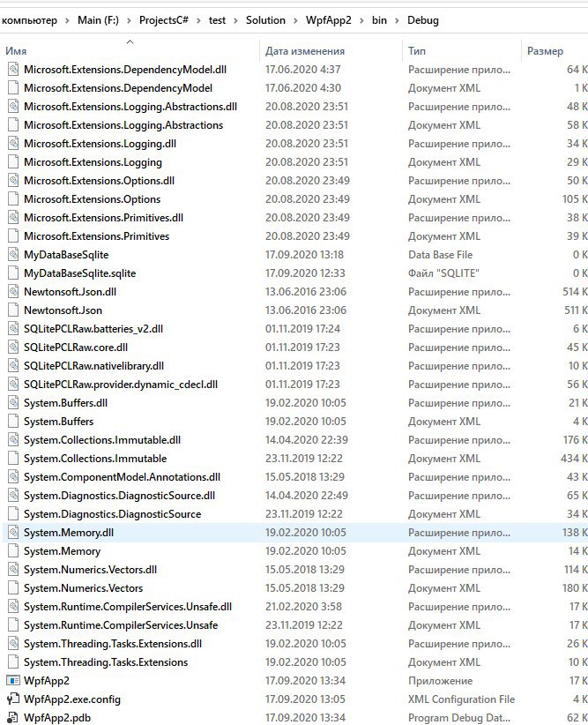Click the System.Threading.Tasks.Extensions.dll file icon
588x725 pixels.
click(x=13, y=643)
